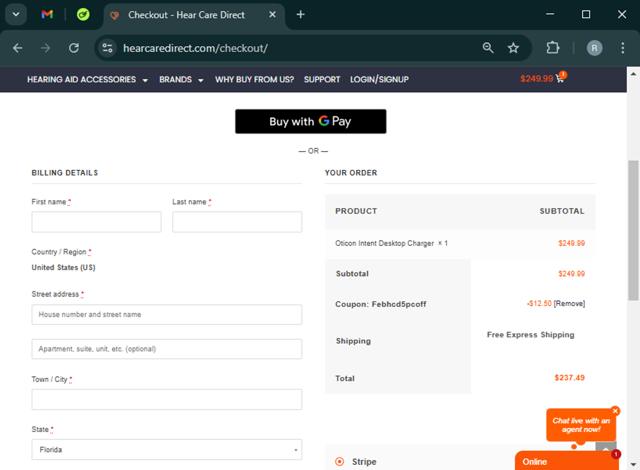The image size is (640, 470).
Task: Remove the Febhcd5pcoff coupon
Action: click(569, 304)
